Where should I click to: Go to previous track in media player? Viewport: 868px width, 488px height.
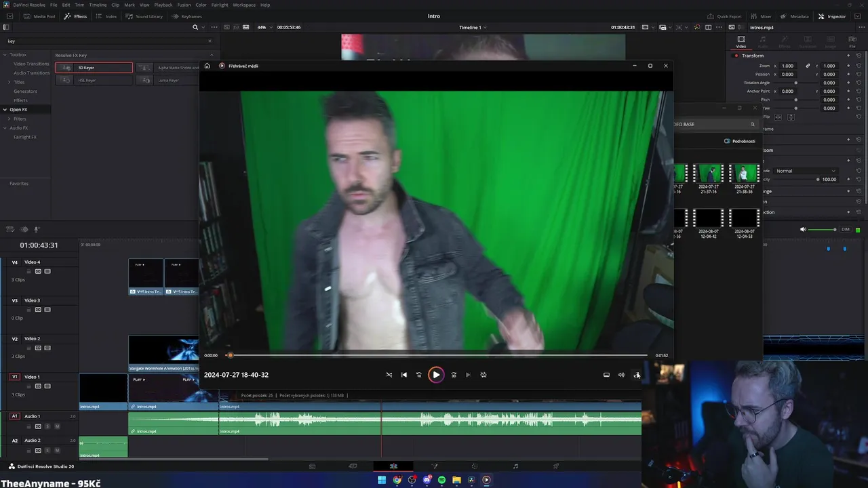pyautogui.click(x=404, y=375)
